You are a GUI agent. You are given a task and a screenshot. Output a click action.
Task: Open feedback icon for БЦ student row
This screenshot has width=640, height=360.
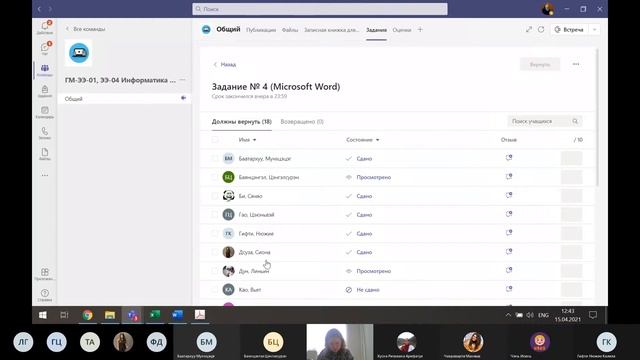point(509,177)
